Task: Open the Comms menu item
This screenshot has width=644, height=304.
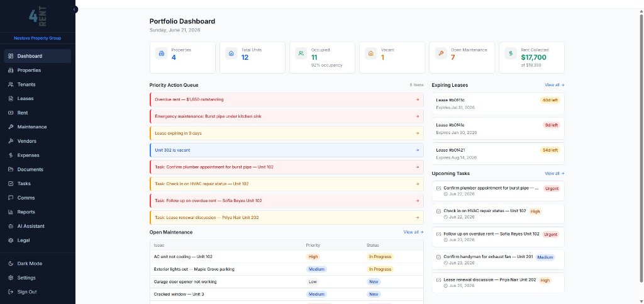Action: [37, 198]
